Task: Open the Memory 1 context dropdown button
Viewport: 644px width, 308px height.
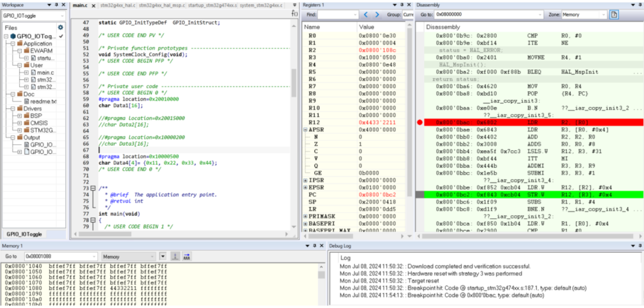Action: tap(163, 256)
